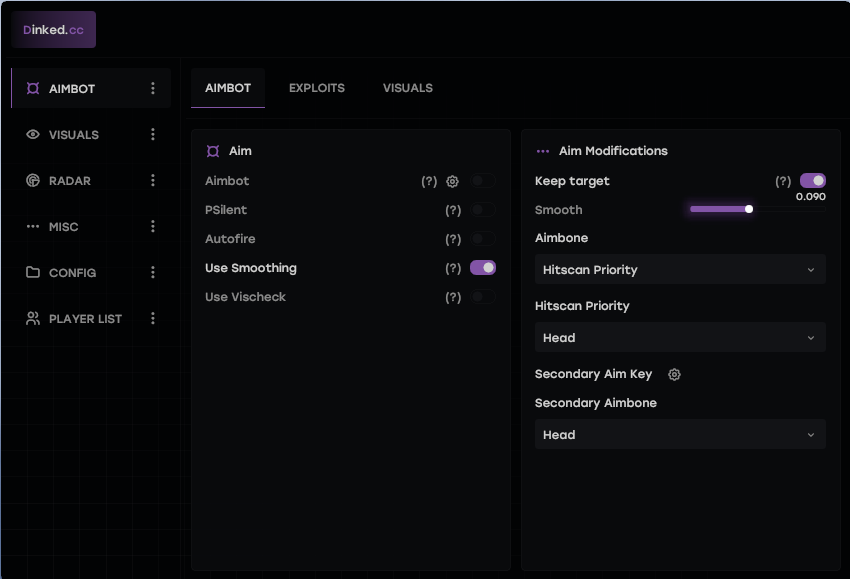Show the (?) help tooltip for Keep target

(783, 182)
